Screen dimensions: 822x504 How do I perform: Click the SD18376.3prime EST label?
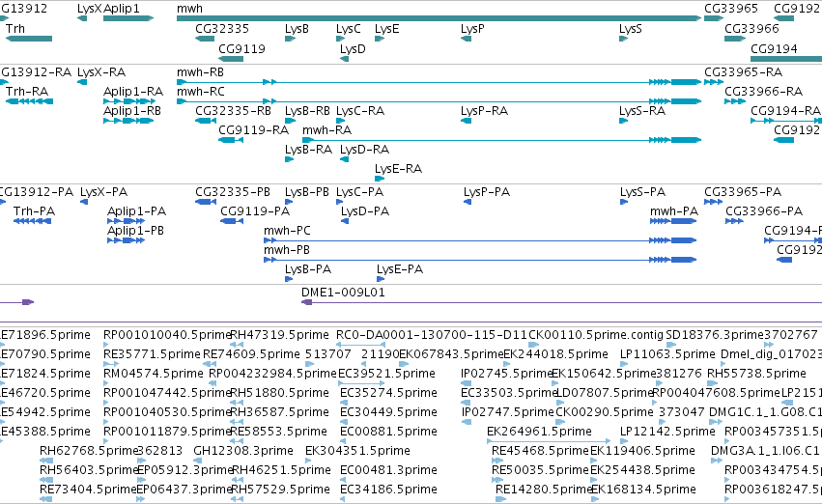715,335
